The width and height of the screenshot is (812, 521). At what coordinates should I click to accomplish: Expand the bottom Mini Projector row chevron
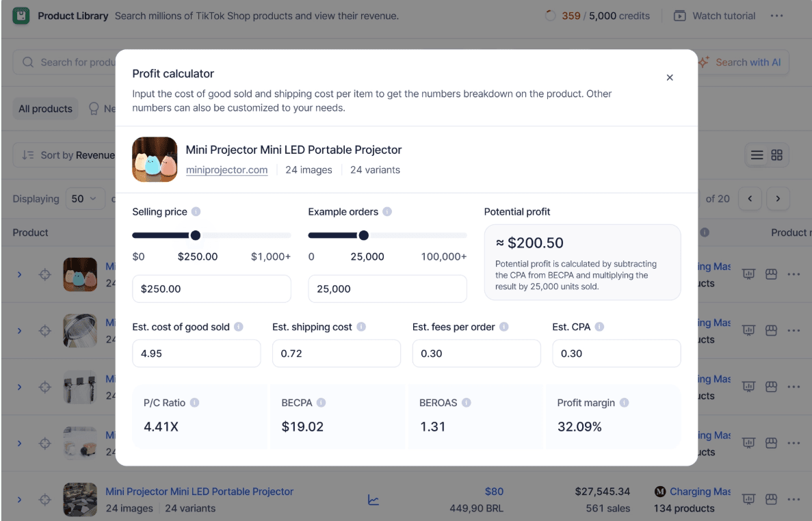[x=19, y=500]
